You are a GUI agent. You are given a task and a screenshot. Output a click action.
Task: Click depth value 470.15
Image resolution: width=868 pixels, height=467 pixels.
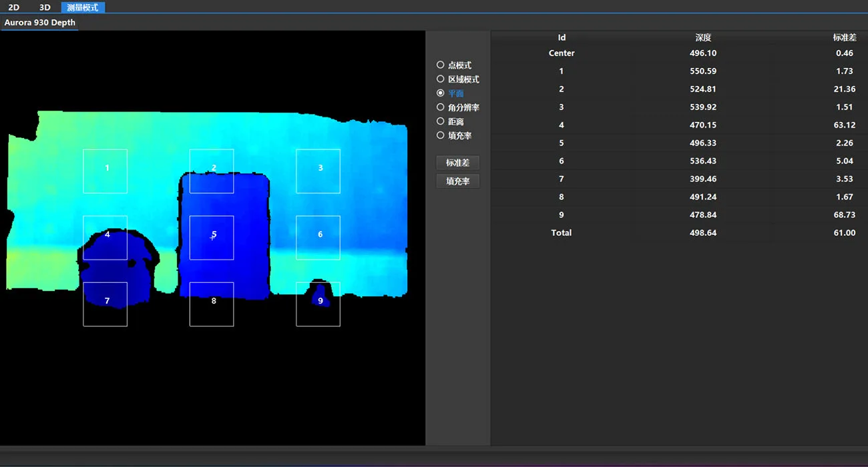point(703,125)
